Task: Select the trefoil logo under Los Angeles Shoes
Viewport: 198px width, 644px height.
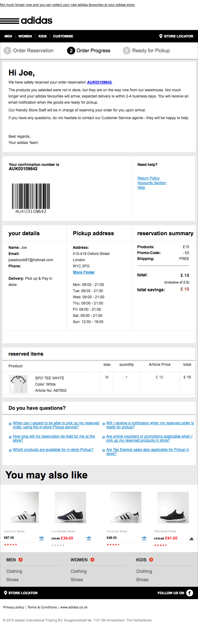Action: [89, 538]
